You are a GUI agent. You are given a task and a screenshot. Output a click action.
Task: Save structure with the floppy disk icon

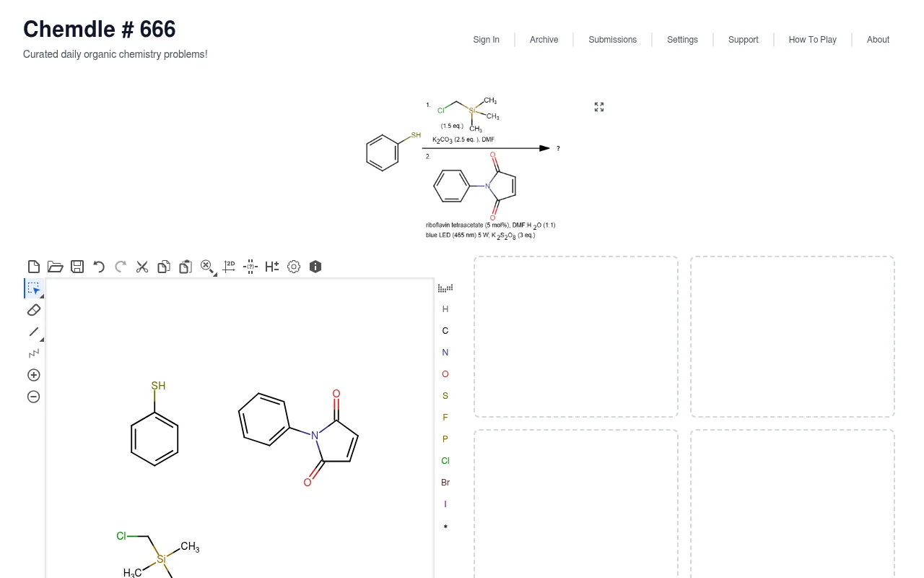(x=77, y=267)
